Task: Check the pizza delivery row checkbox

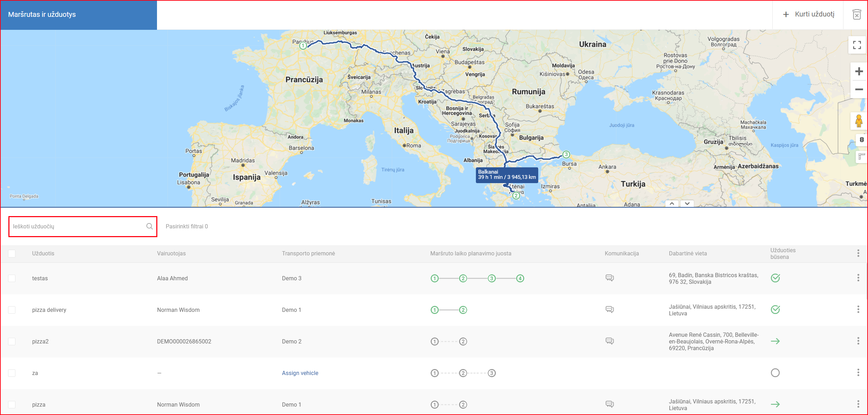Action: click(x=12, y=310)
